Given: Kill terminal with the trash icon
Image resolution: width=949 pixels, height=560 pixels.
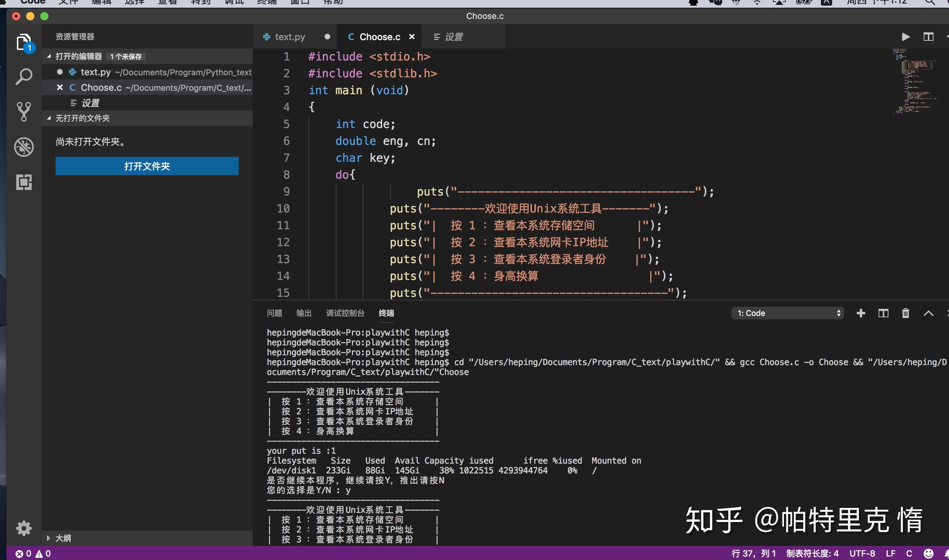Looking at the screenshot, I should (905, 313).
